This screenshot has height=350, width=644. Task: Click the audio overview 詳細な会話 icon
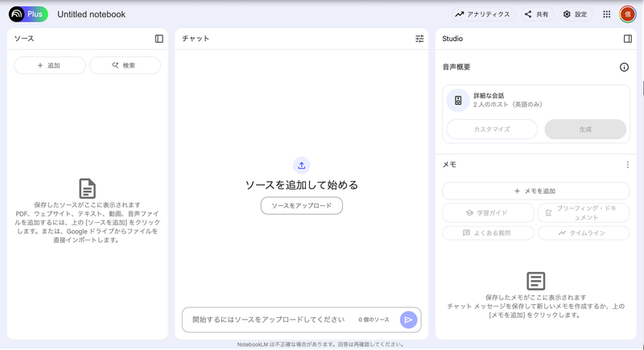pos(458,101)
